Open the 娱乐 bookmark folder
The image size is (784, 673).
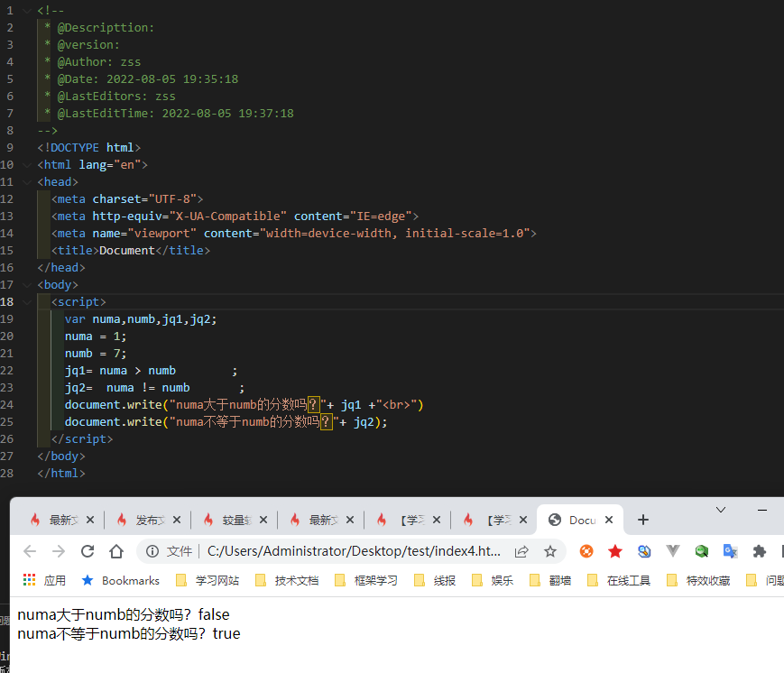[x=493, y=580]
